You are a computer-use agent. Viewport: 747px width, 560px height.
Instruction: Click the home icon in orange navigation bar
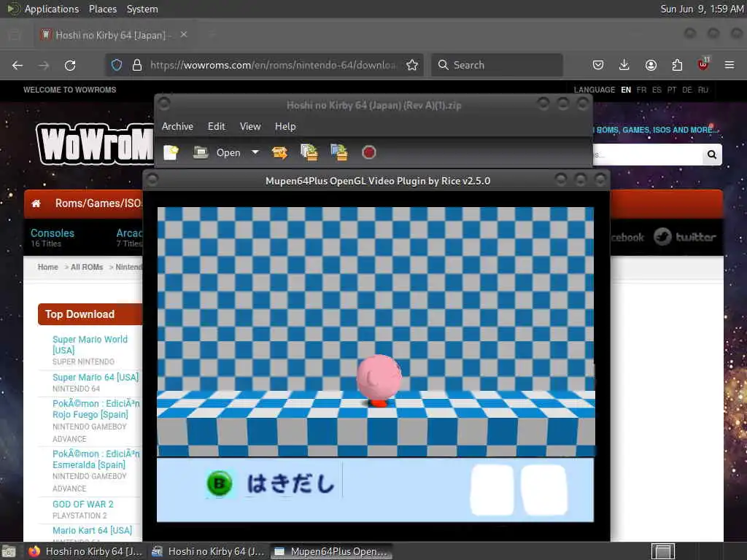pos(36,204)
